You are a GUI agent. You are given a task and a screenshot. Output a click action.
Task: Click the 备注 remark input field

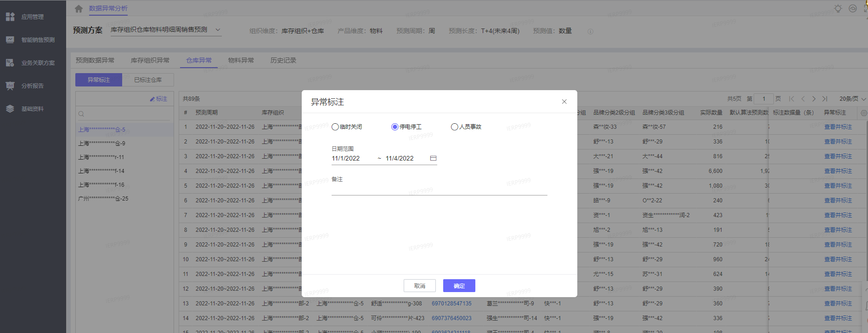(440, 189)
